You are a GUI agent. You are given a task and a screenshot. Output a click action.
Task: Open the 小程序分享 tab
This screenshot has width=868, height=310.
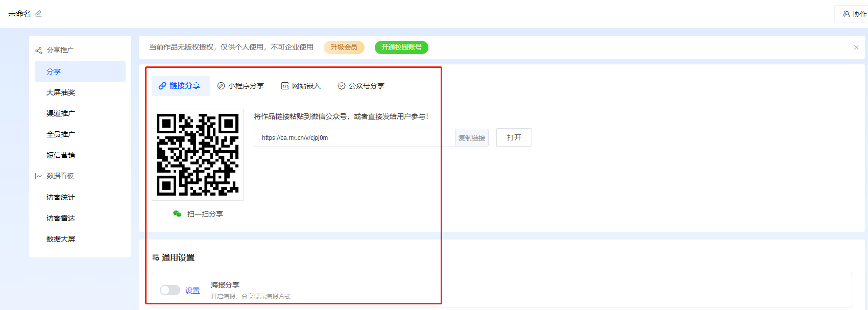click(240, 86)
